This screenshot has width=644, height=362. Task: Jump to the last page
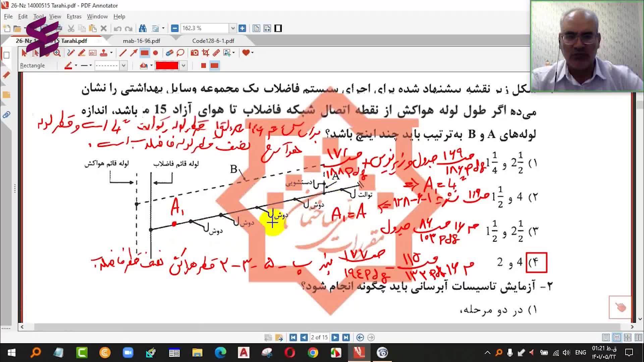click(x=346, y=338)
